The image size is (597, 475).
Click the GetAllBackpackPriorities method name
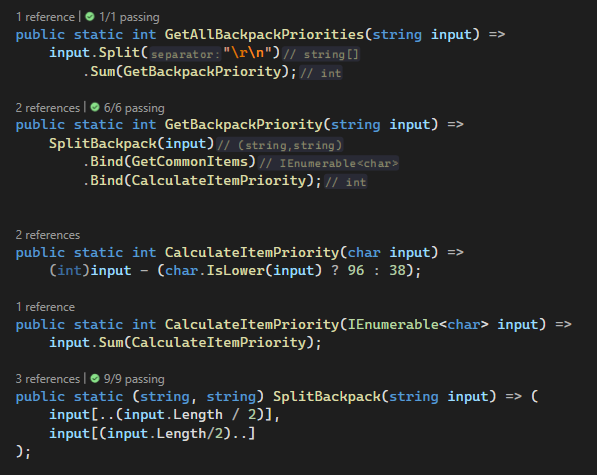click(x=264, y=35)
